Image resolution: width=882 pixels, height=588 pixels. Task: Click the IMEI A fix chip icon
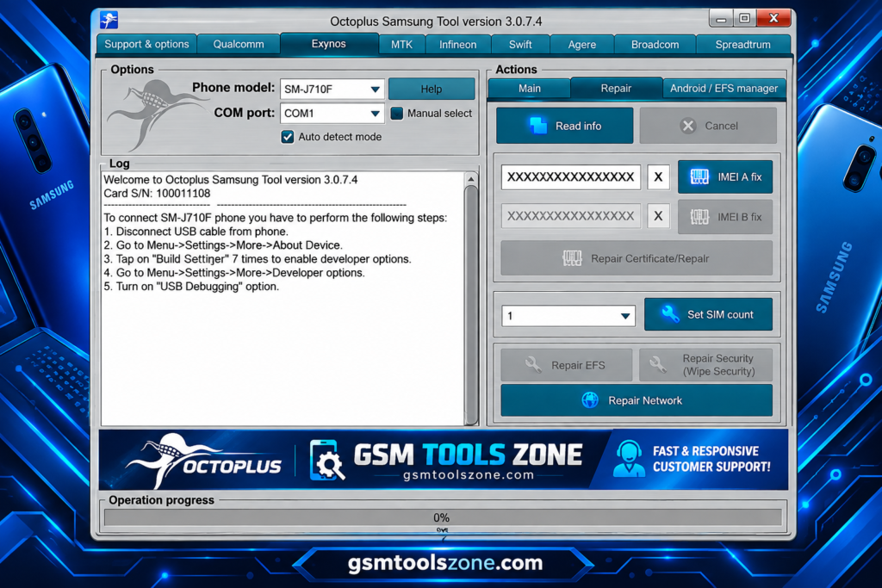pos(699,177)
